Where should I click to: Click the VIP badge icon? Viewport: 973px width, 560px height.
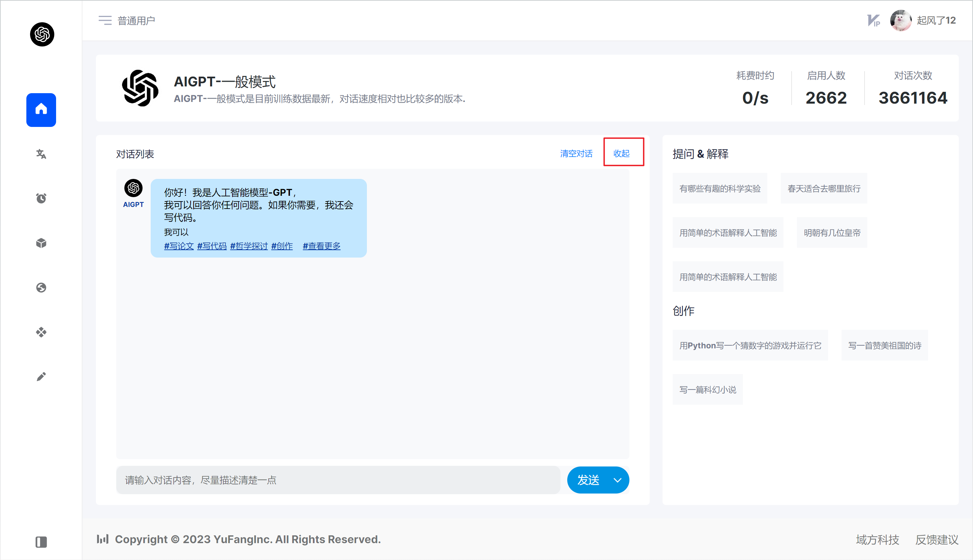873,20
